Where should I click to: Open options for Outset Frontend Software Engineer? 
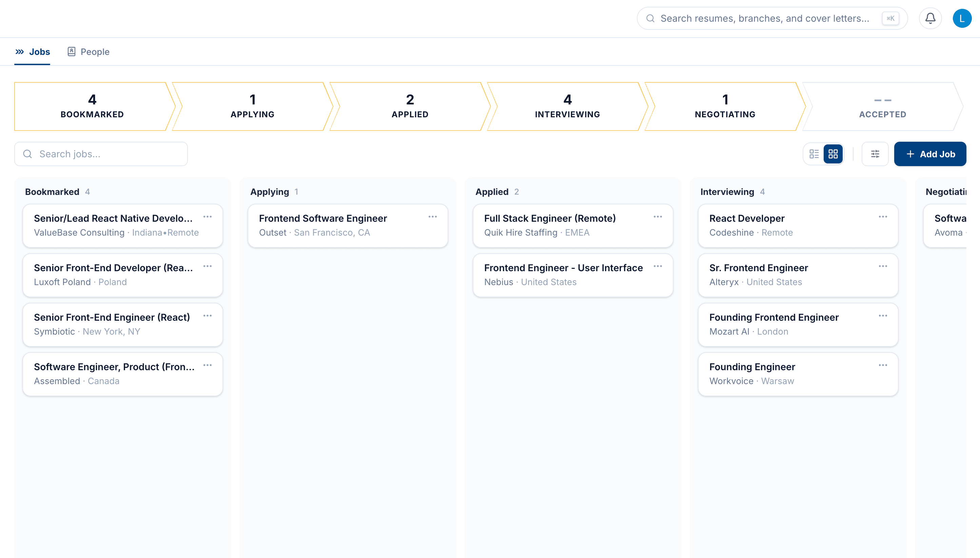pos(433,217)
